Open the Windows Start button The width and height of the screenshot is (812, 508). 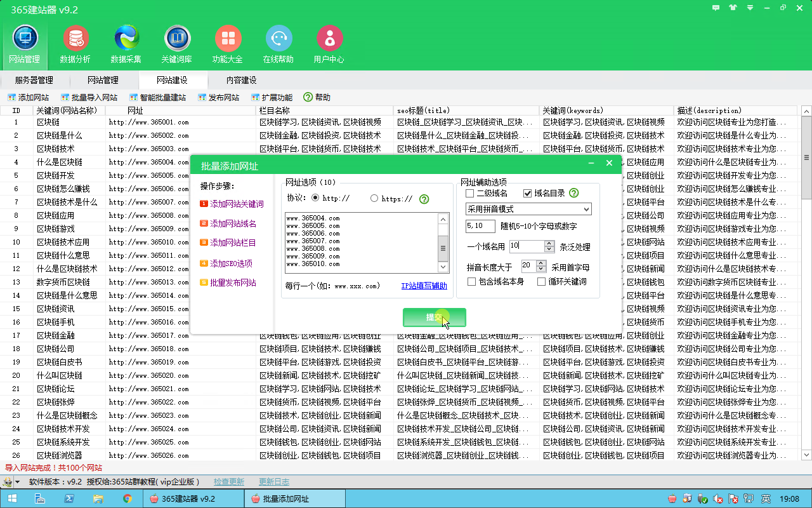click(12, 498)
